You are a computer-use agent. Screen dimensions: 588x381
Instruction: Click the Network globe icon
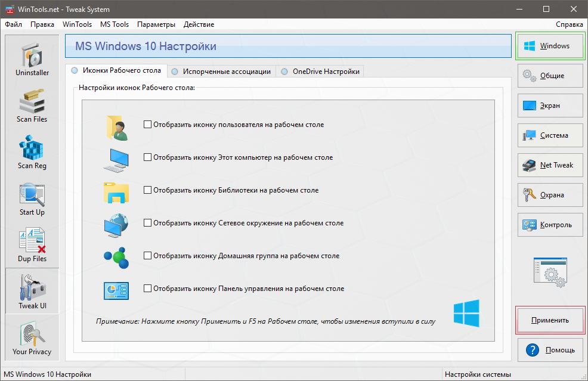(x=116, y=225)
